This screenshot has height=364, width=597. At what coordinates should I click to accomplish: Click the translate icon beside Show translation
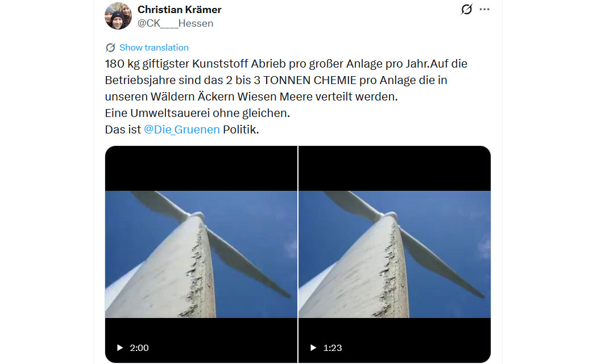click(x=110, y=48)
